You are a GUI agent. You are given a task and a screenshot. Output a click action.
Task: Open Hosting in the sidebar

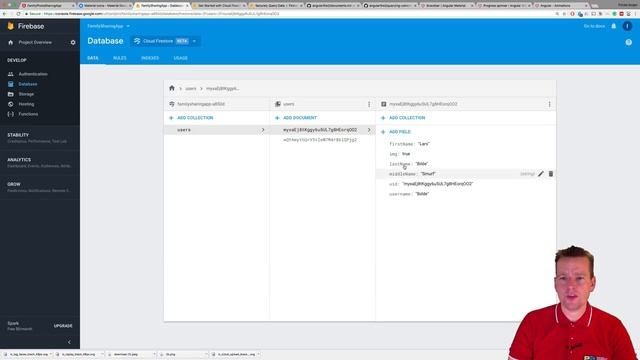[26, 104]
